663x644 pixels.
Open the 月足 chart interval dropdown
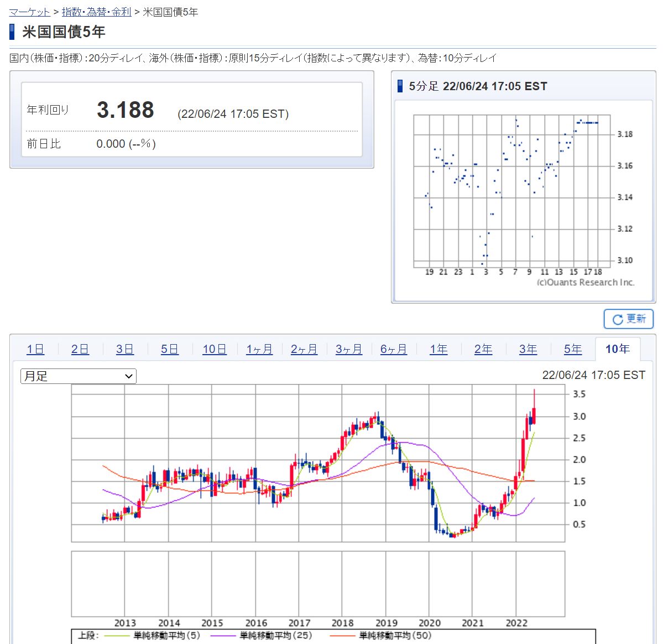[79, 376]
